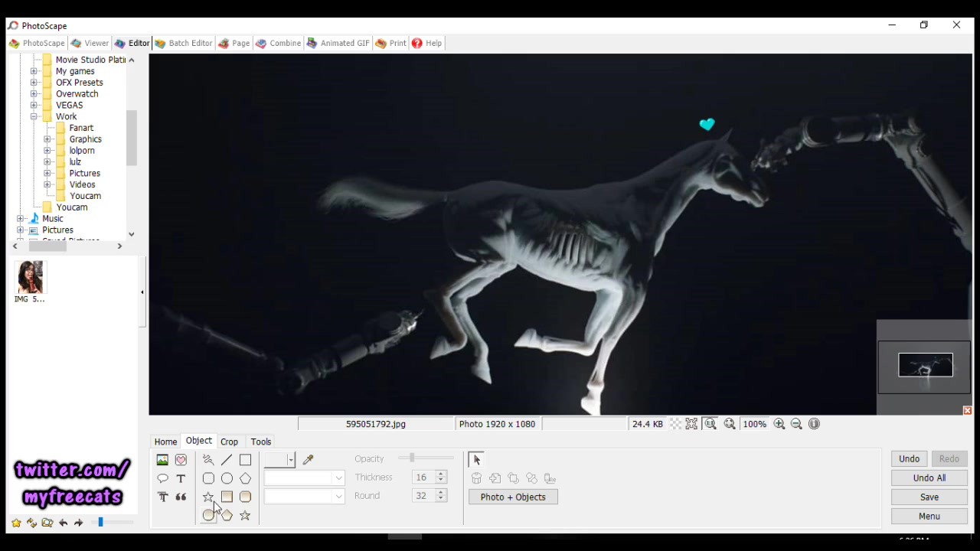
Task: Toggle the object selection arrow tool
Action: tap(476, 460)
